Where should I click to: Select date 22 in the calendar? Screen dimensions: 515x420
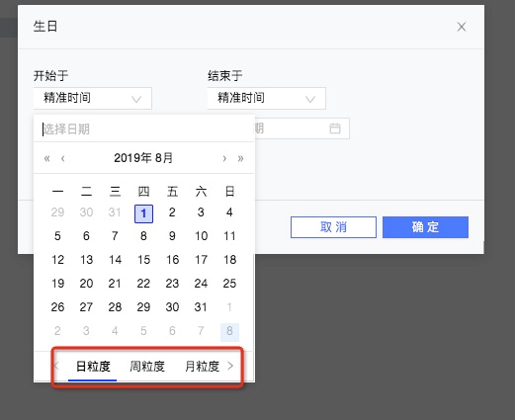[x=143, y=284]
